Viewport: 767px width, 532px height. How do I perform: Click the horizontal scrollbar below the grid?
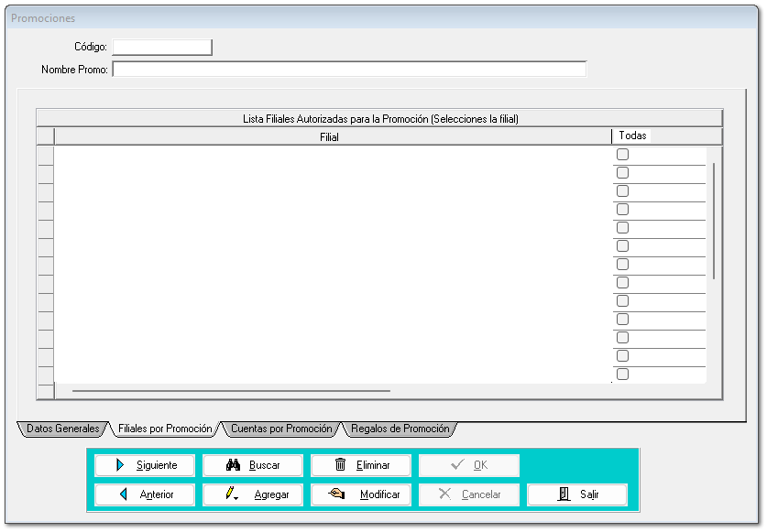point(231,391)
